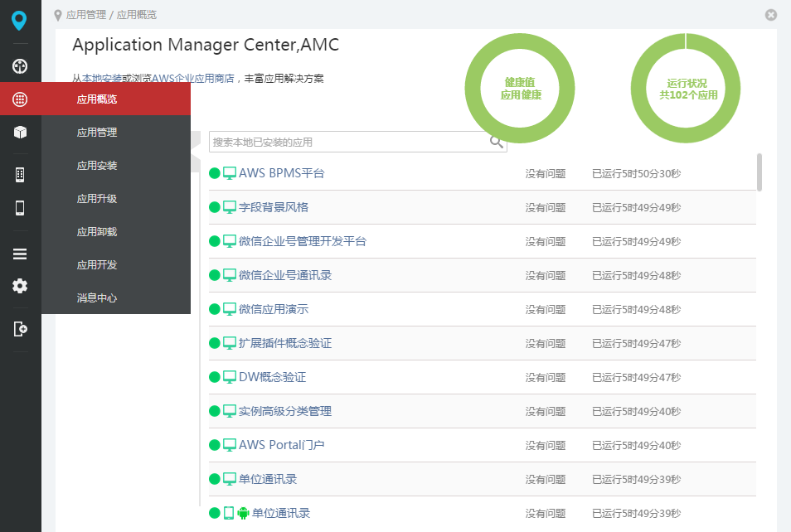Open the AWS BPMS平台 application link
The image size is (791, 532).
click(281, 173)
